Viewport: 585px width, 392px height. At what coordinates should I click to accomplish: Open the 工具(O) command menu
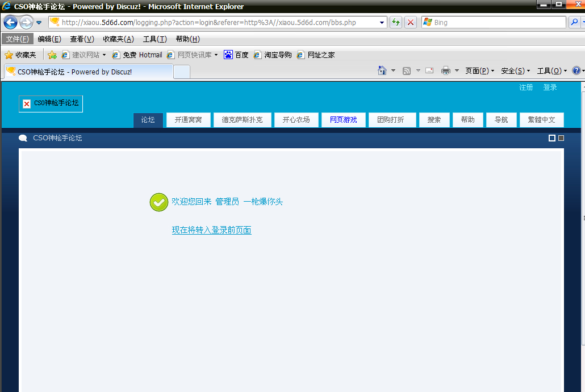(552, 70)
